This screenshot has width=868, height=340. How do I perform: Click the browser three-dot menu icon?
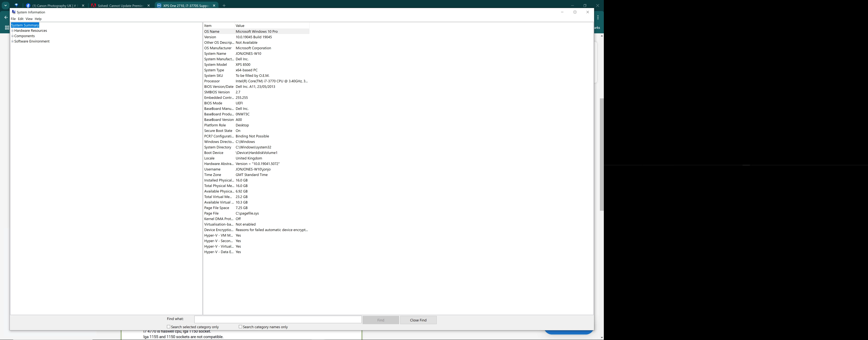tap(598, 17)
